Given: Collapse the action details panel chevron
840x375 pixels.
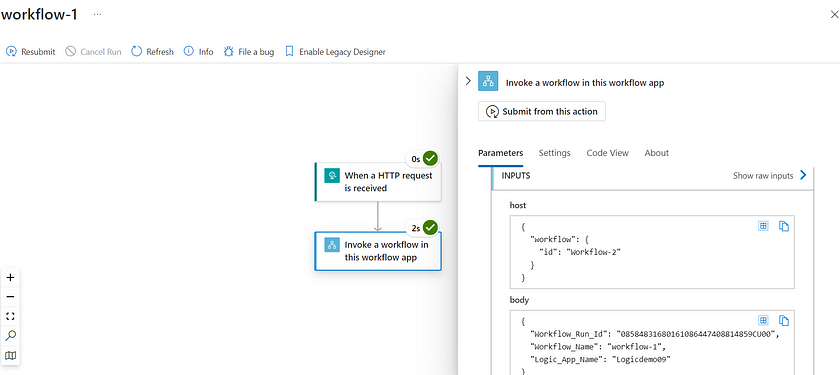Looking at the screenshot, I should tap(468, 81).
